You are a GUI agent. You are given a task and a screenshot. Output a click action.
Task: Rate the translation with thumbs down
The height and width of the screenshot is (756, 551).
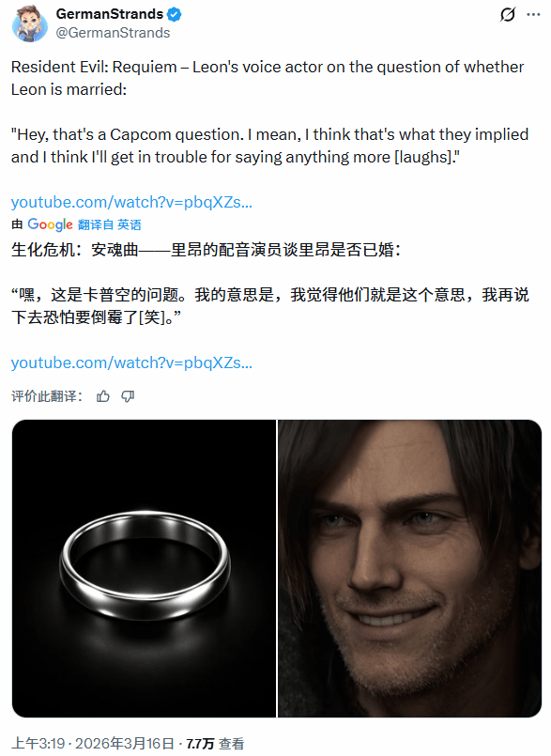(x=128, y=396)
